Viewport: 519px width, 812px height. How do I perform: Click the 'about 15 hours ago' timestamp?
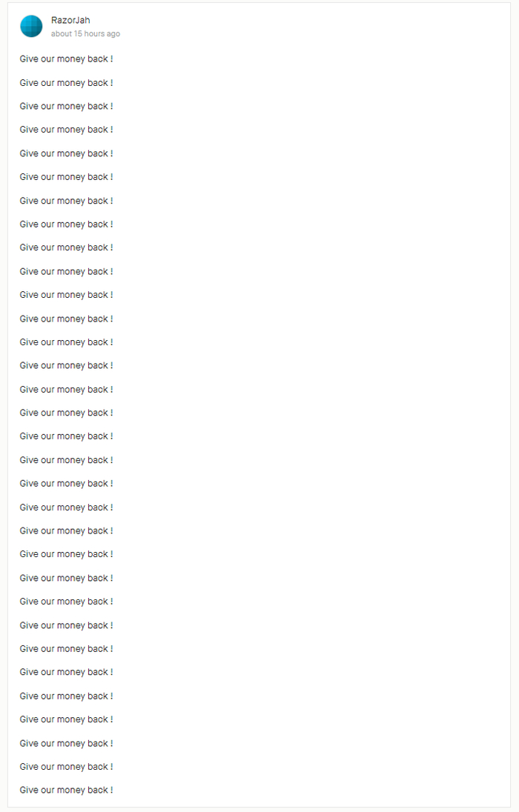click(85, 33)
